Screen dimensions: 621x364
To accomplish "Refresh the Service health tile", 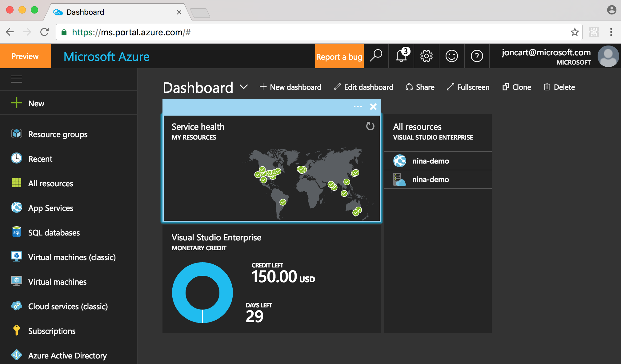I will [370, 126].
